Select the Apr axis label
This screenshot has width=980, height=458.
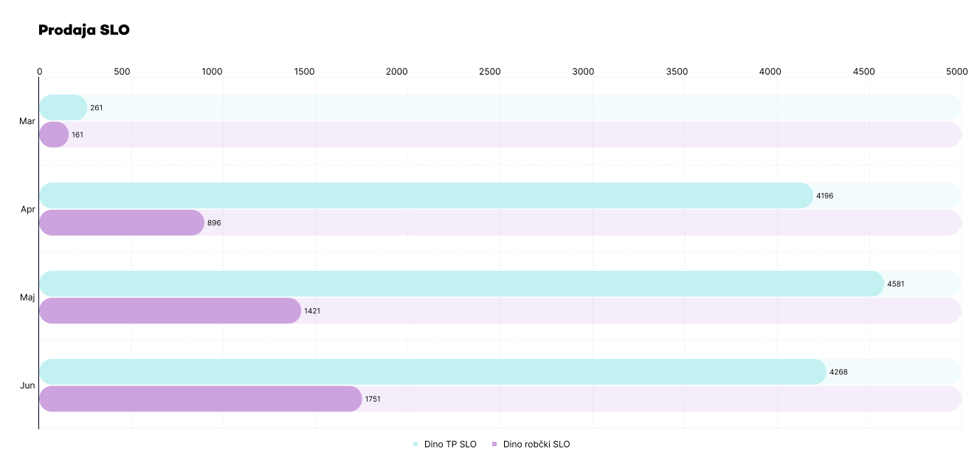click(28, 210)
